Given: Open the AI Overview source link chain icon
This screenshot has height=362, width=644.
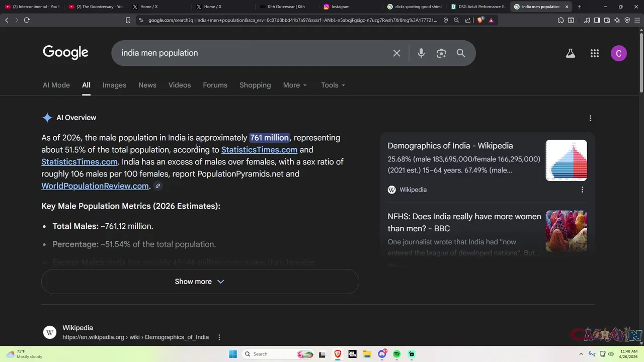Looking at the screenshot, I should tap(157, 186).
